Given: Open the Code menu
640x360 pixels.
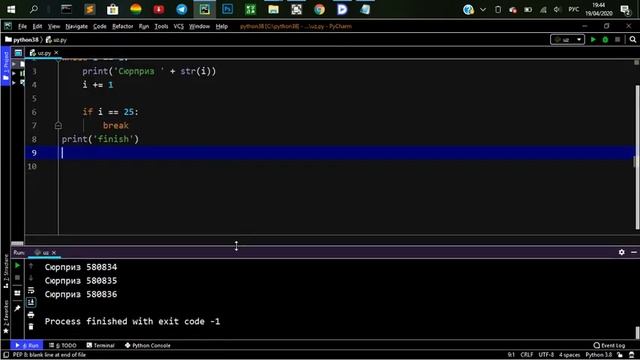Looking at the screenshot, I should click(100, 26).
